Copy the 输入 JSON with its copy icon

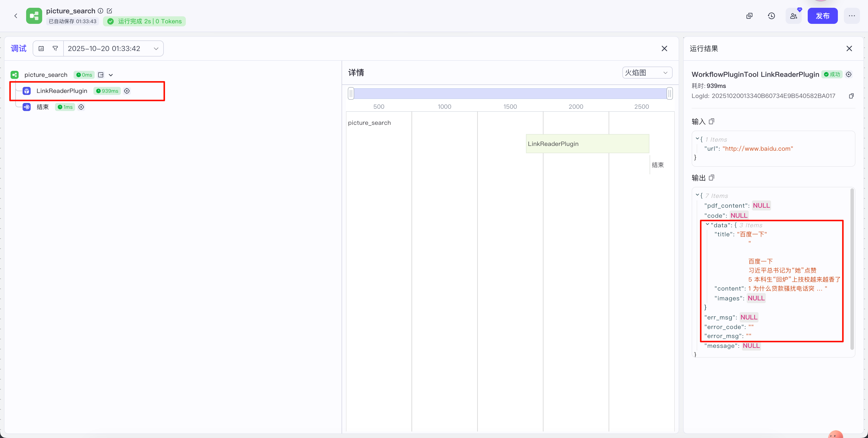click(711, 121)
